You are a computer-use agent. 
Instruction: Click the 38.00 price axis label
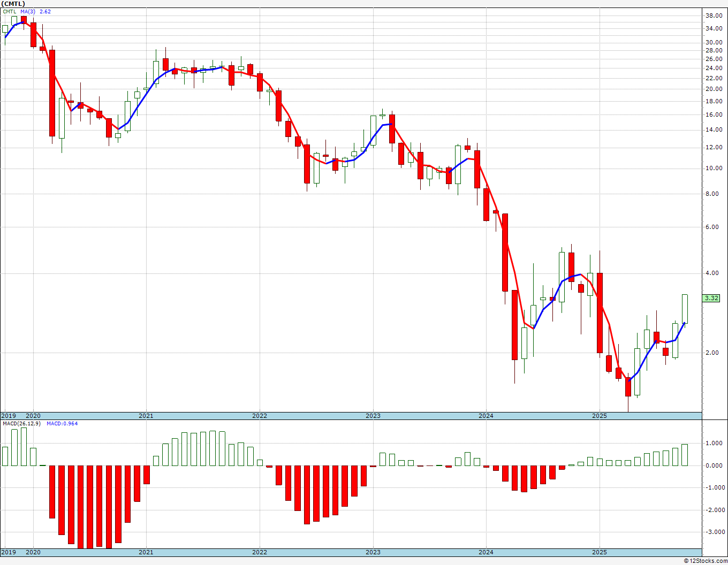(x=714, y=16)
